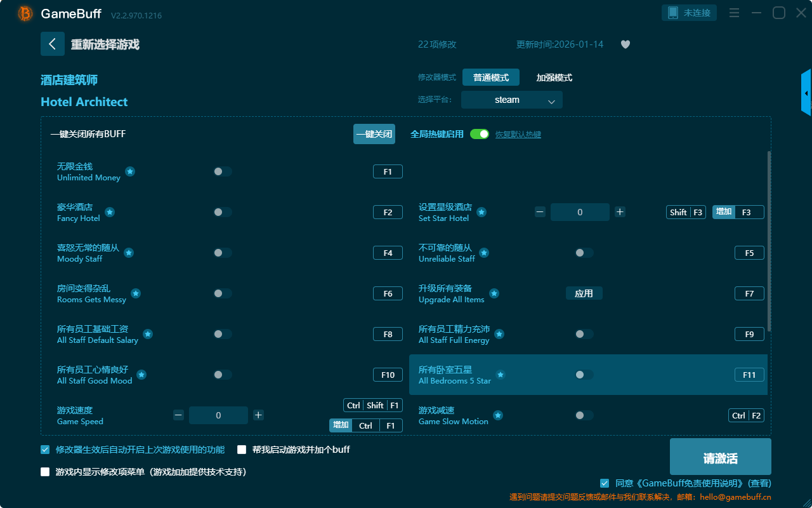Click the restore default hotkeys link

[x=518, y=135]
